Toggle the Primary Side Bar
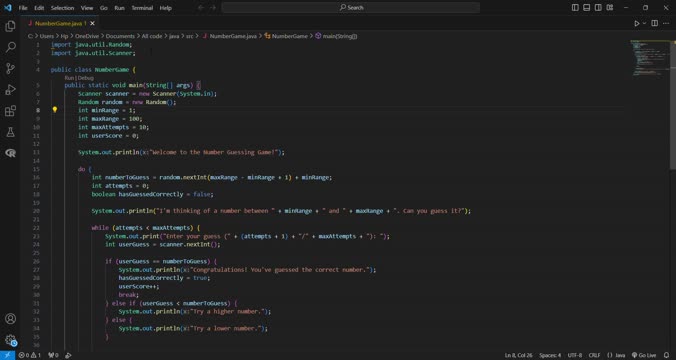The image size is (676, 360). 575,7
